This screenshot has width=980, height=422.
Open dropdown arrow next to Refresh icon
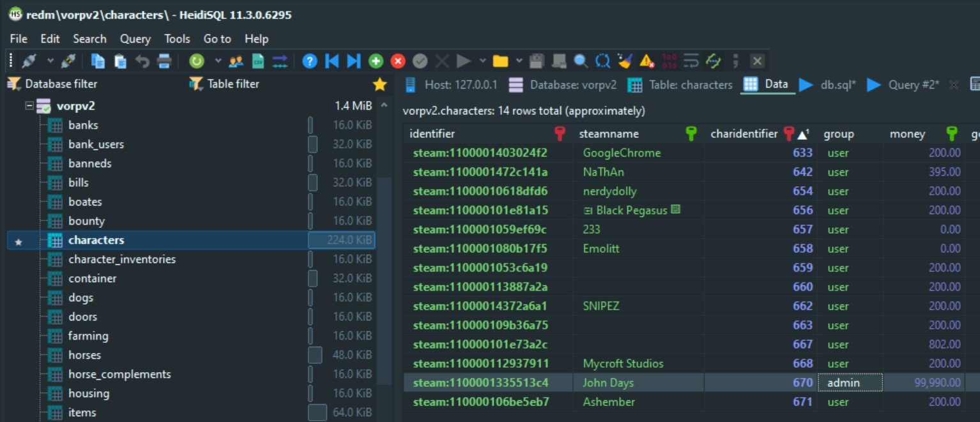point(217,61)
